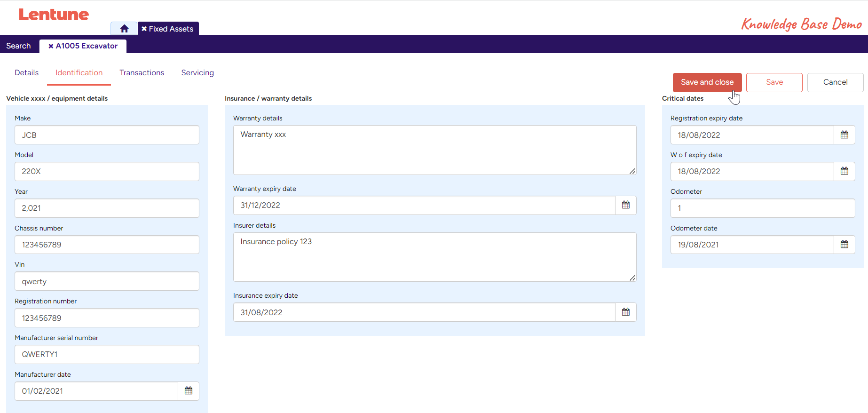Open Warranty expiry date calendar
The height and width of the screenshot is (413, 868).
click(626, 205)
